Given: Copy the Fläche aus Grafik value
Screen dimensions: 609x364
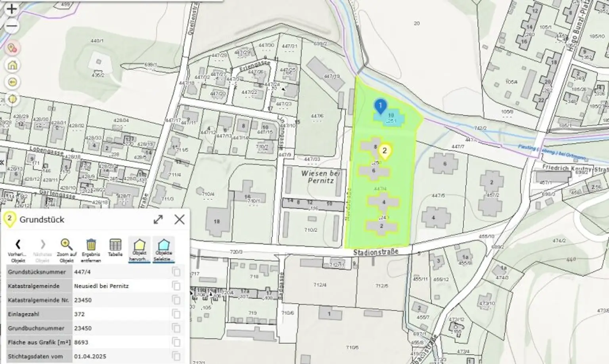Looking at the screenshot, I should coord(176,342).
